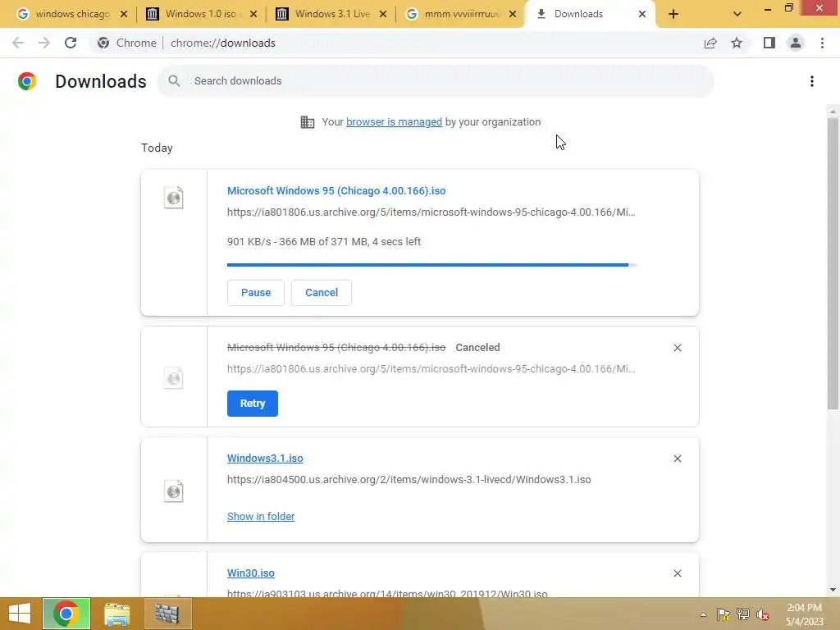Image resolution: width=840 pixels, height=630 pixels.
Task: Bookmark this tab with the star icon
Action: point(737,43)
